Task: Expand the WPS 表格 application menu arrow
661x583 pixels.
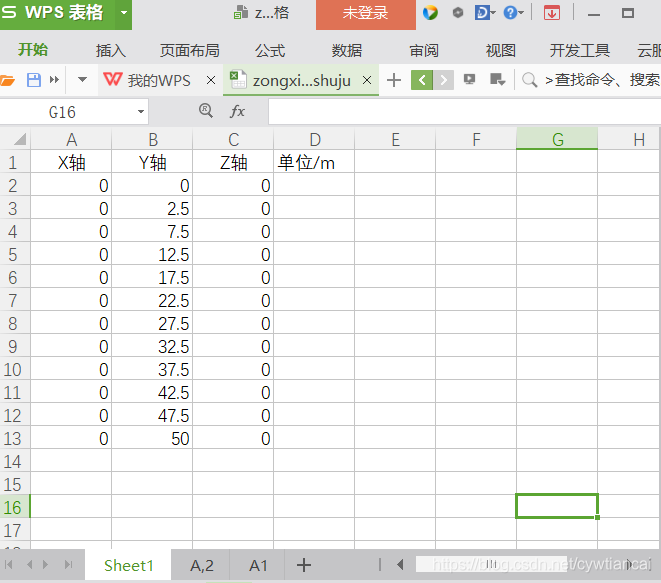Action: pyautogui.click(x=123, y=13)
